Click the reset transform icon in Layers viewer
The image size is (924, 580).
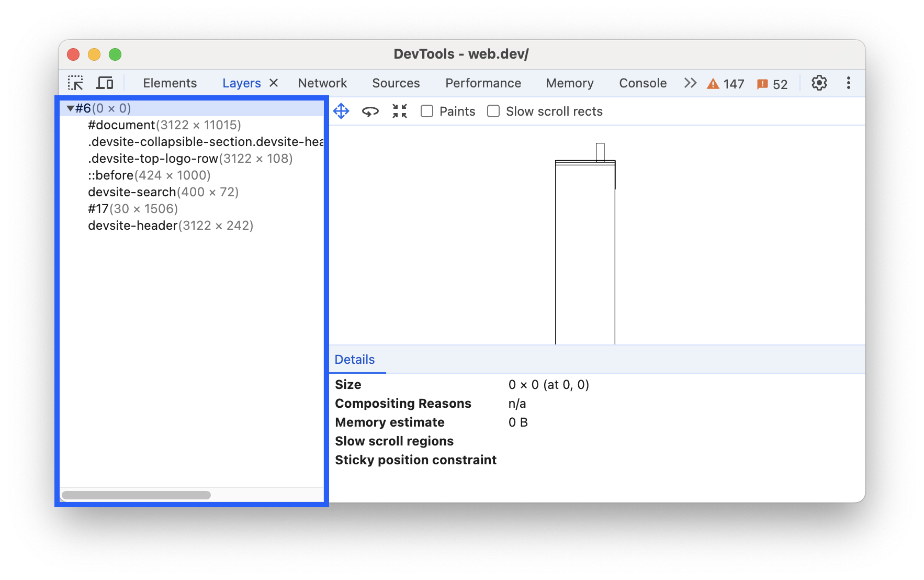(x=399, y=111)
